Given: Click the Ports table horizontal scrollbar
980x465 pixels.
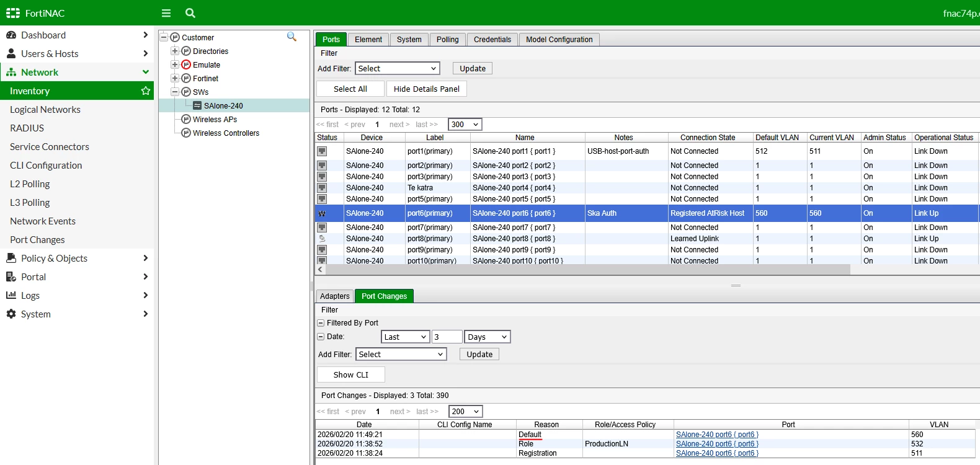Looking at the screenshot, I should [588, 270].
